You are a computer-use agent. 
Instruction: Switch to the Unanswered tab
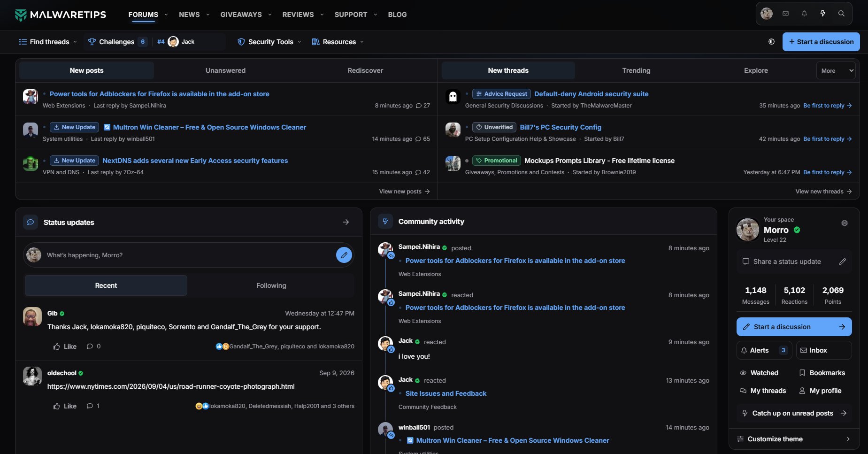tap(225, 70)
